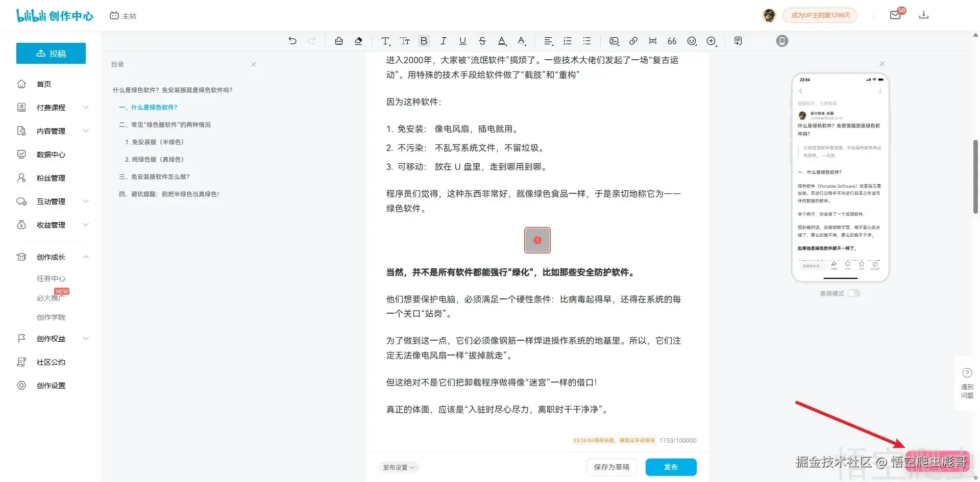Close the 目录 outline panel
The image size is (980, 482).
click(254, 64)
